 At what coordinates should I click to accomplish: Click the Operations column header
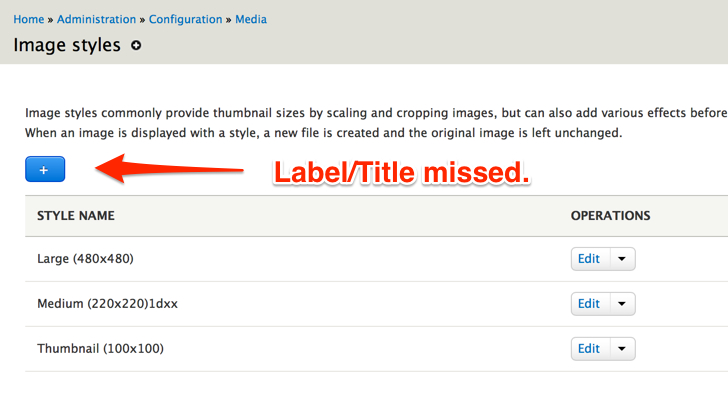pos(610,215)
